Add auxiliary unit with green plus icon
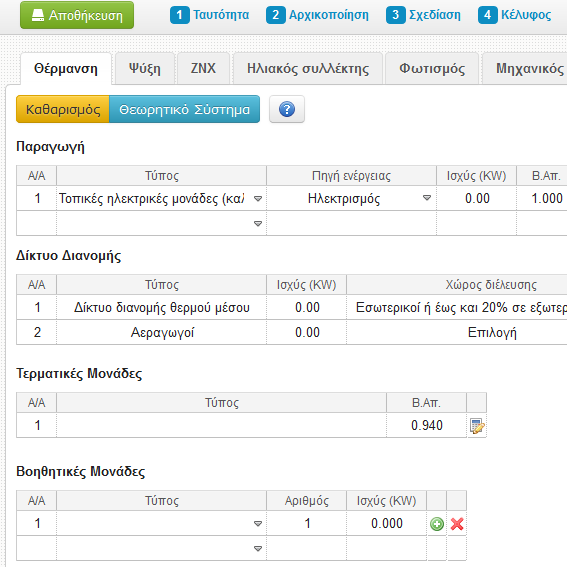The image size is (567, 567). [x=437, y=524]
